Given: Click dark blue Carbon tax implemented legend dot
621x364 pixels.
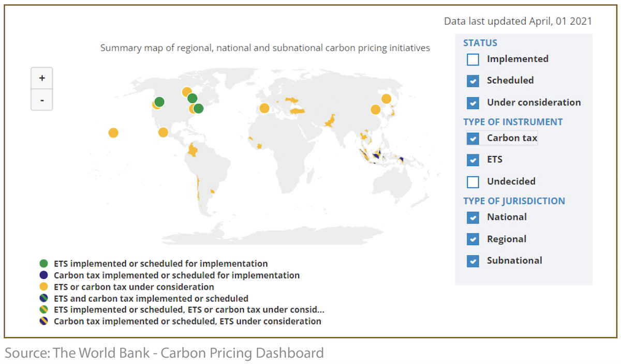Looking at the screenshot, I should pyautogui.click(x=43, y=275).
